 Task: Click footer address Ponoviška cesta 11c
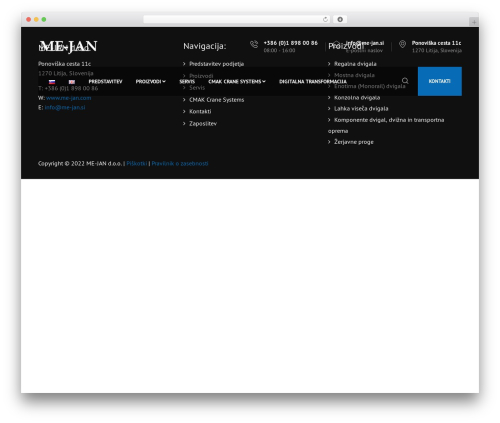(x=64, y=64)
